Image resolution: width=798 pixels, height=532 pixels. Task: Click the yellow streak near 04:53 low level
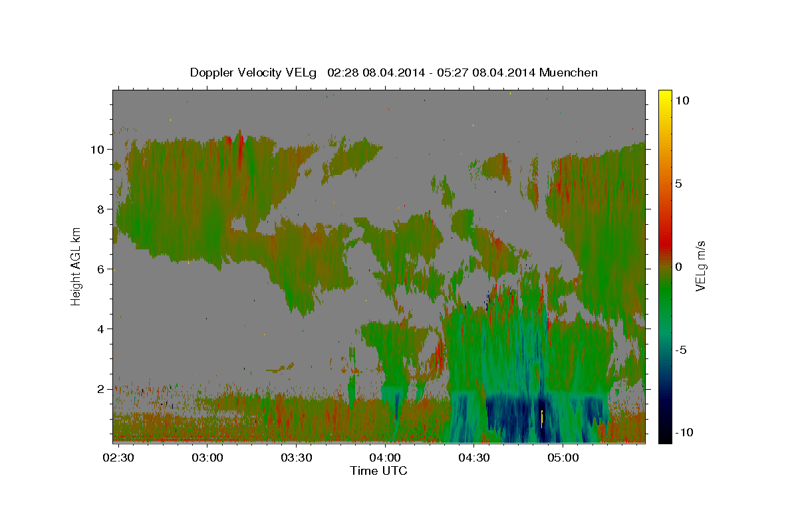(x=543, y=418)
